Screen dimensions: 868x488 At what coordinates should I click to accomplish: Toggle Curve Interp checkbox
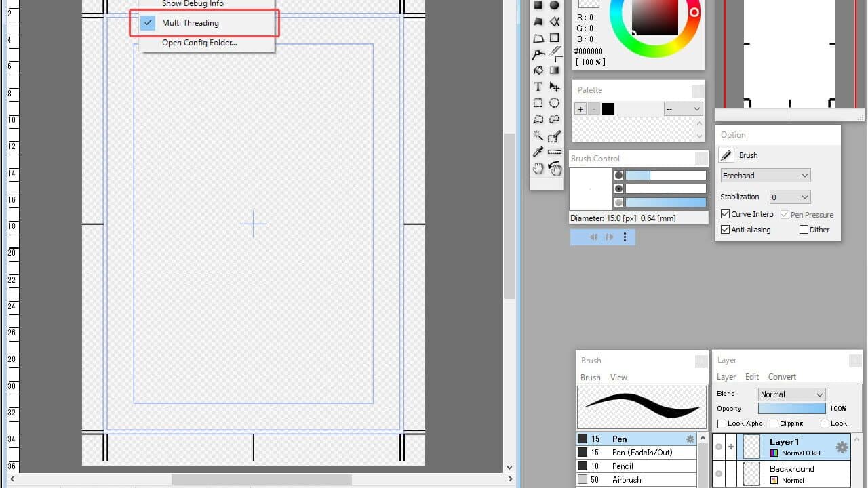point(725,214)
